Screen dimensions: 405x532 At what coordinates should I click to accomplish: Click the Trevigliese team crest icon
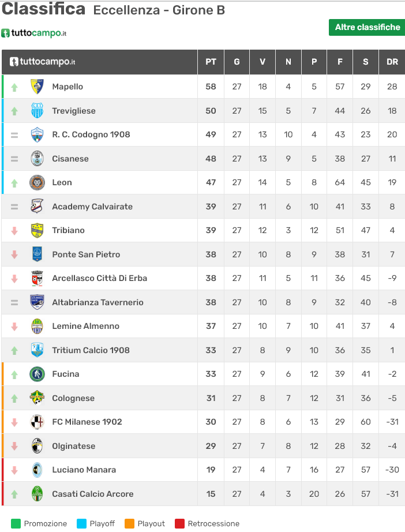[x=37, y=111]
